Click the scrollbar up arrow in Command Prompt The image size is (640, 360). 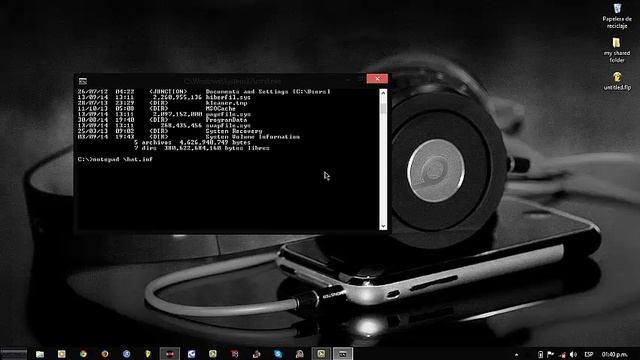pos(383,93)
